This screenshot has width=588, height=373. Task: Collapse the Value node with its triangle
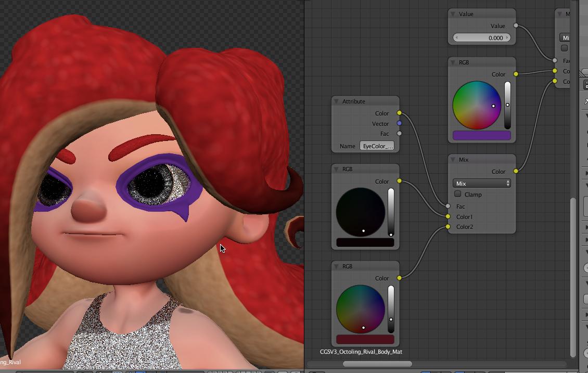(x=453, y=14)
